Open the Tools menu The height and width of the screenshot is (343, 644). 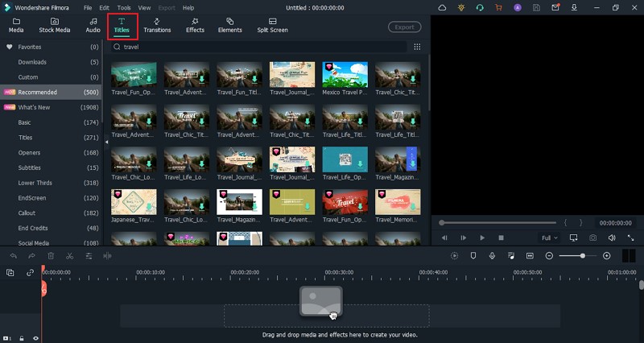pyautogui.click(x=124, y=8)
